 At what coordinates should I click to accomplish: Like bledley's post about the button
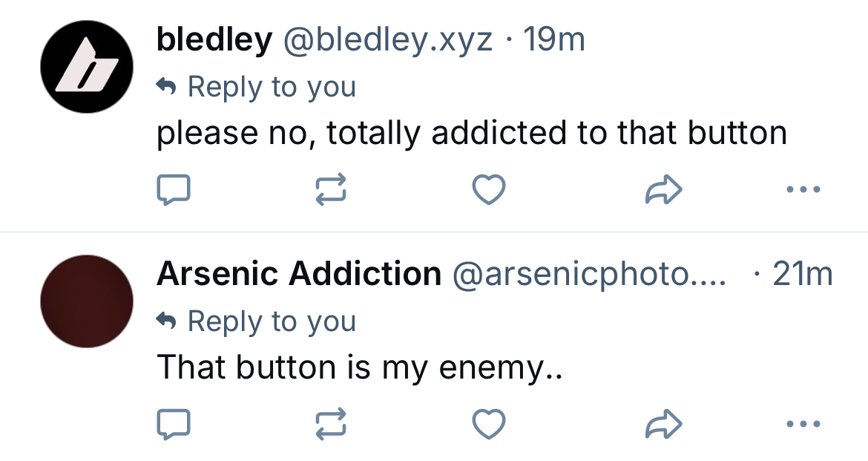pyautogui.click(x=489, y=190)
